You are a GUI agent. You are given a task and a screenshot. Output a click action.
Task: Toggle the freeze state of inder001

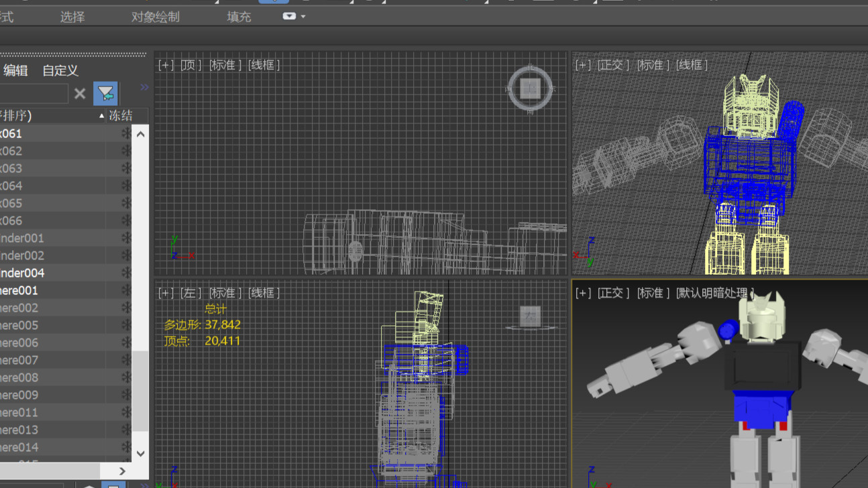click(125, 238)
